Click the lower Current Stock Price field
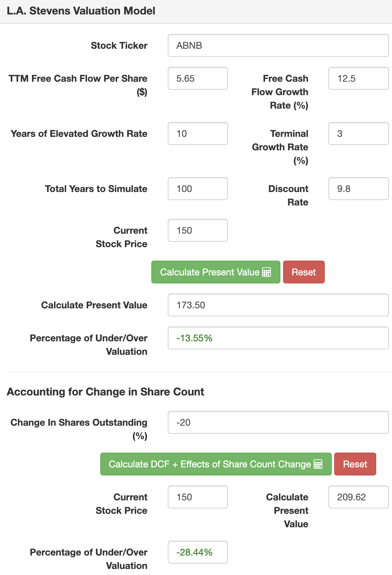The width and height of the screenshot is (392, 575). click(198, 497)
